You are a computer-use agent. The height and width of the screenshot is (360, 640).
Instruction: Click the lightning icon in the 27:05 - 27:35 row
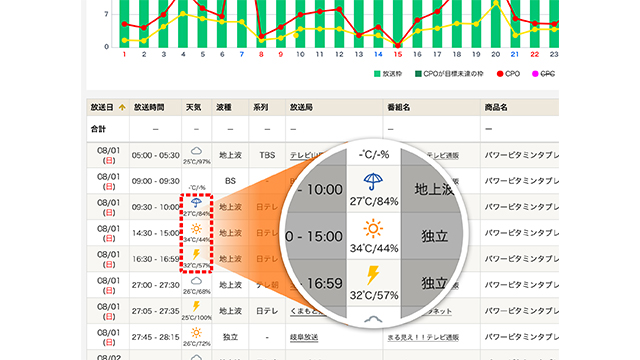[x=196, y=306]
